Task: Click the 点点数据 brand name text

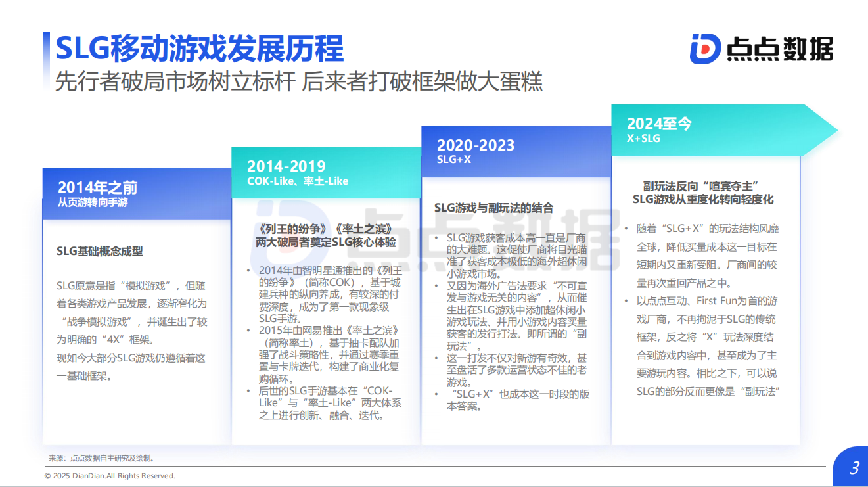Action: pyautogui.click(x=779, y=49)
